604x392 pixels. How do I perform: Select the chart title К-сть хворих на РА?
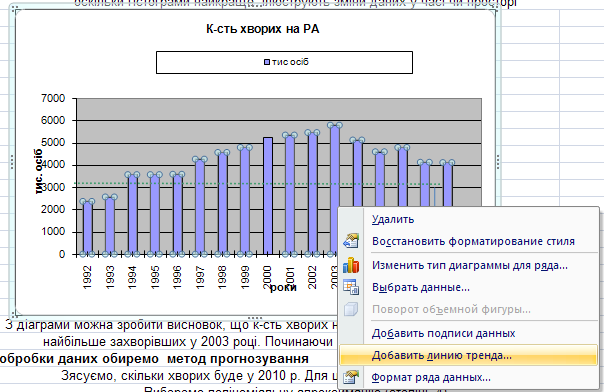coord(263,29)
